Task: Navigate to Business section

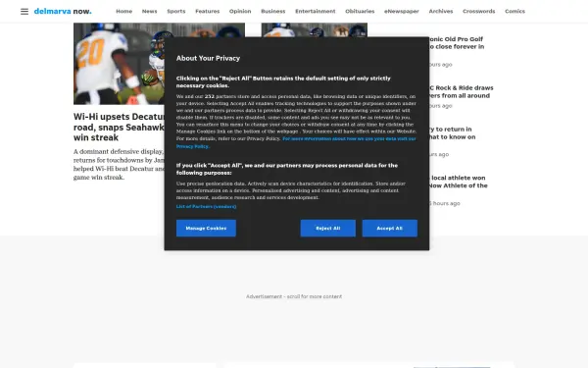Action: (x=273, y=11)
